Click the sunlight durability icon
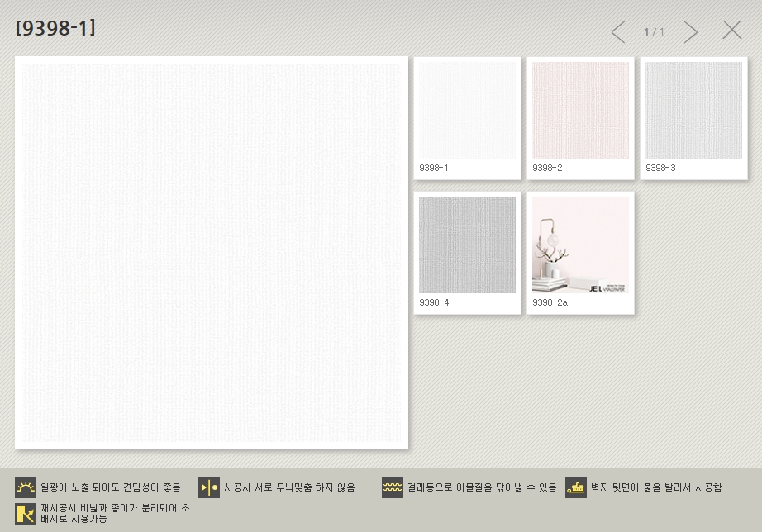This screenshot has height=532, width=762. point(26,487)
